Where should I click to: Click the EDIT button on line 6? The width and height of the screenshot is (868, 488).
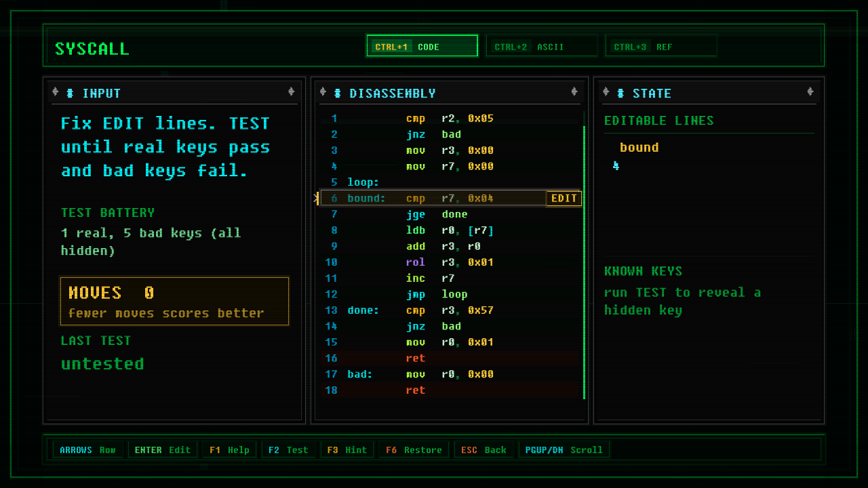coord(564,199)
